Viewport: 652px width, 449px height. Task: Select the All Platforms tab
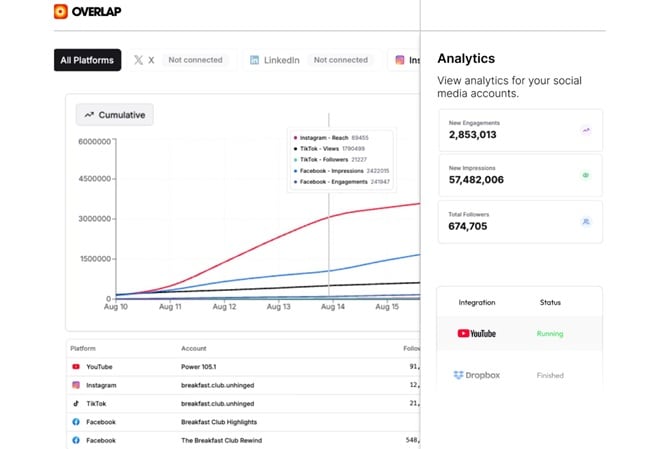pos(87,60)
